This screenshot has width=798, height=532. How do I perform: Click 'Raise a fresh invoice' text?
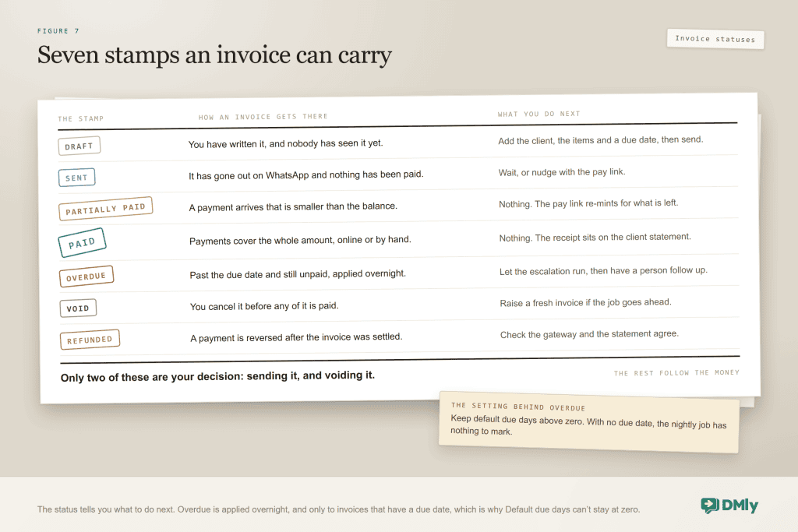pos(585,303)
